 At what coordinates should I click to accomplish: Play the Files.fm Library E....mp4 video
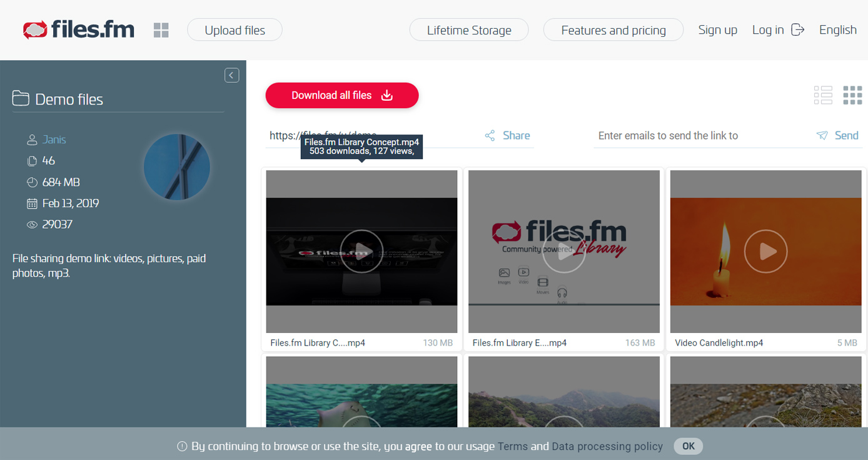(x=563, y=251)
